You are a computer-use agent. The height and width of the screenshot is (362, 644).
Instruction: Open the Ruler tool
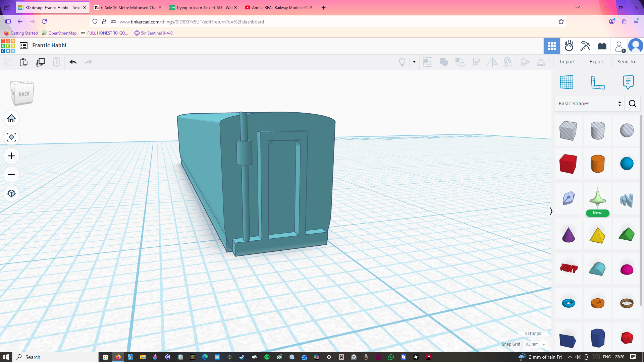coord(597,82)
